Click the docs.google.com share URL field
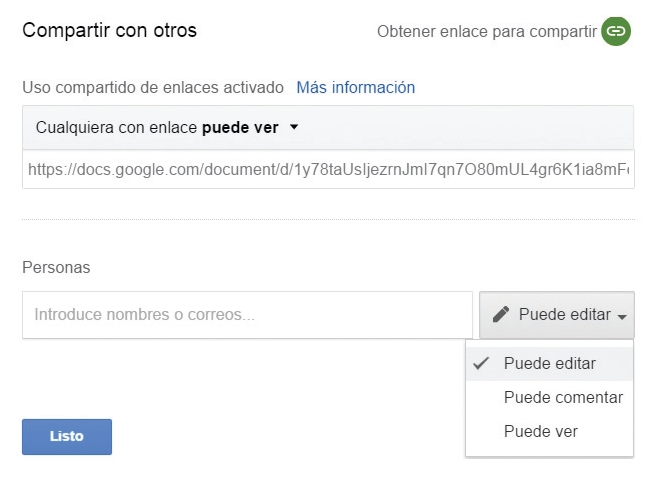The image size is (647, 480). pos(328,170)
